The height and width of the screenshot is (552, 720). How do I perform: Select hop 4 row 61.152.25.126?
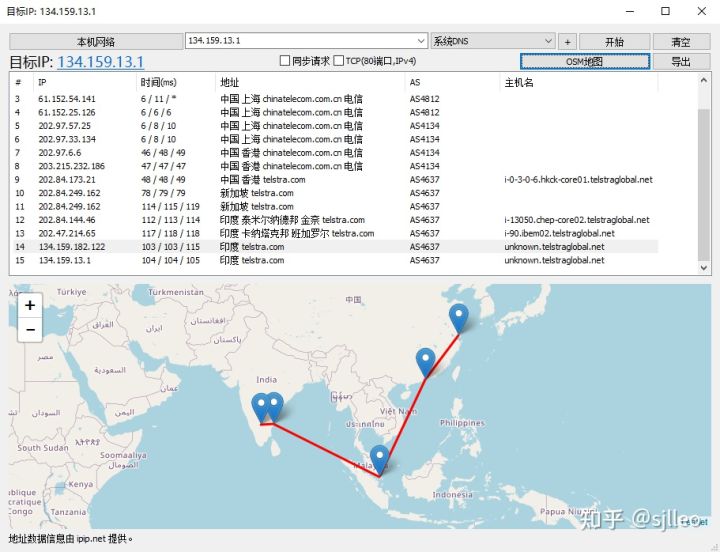tap(334, 112)
